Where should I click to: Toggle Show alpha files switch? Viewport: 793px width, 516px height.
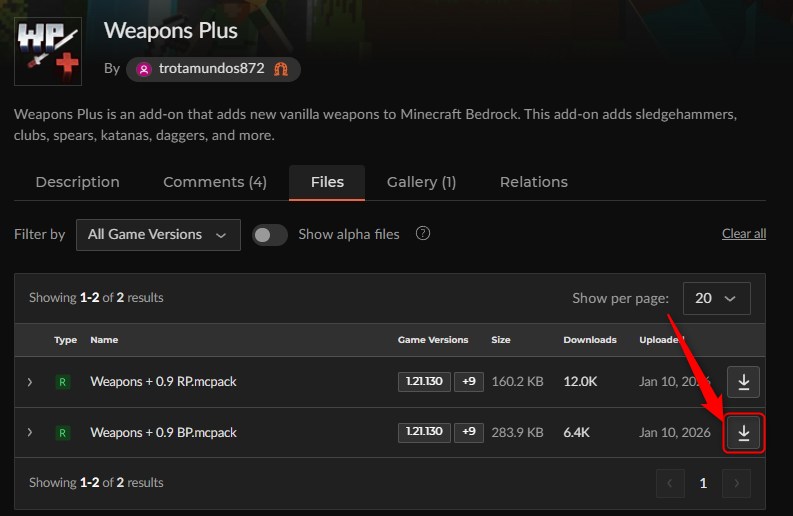click(x=270, y=235)
